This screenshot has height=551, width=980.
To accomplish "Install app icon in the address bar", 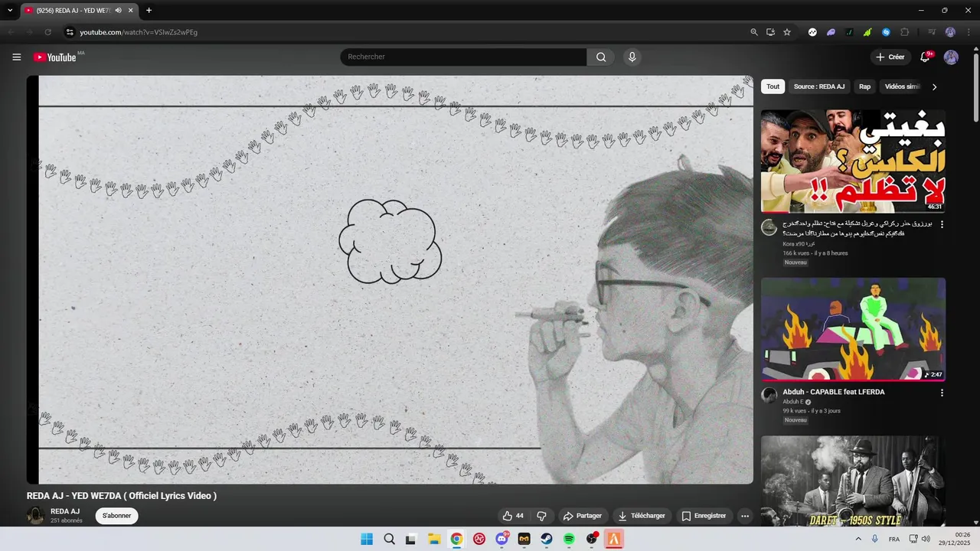I will click(x=770, y=32).
